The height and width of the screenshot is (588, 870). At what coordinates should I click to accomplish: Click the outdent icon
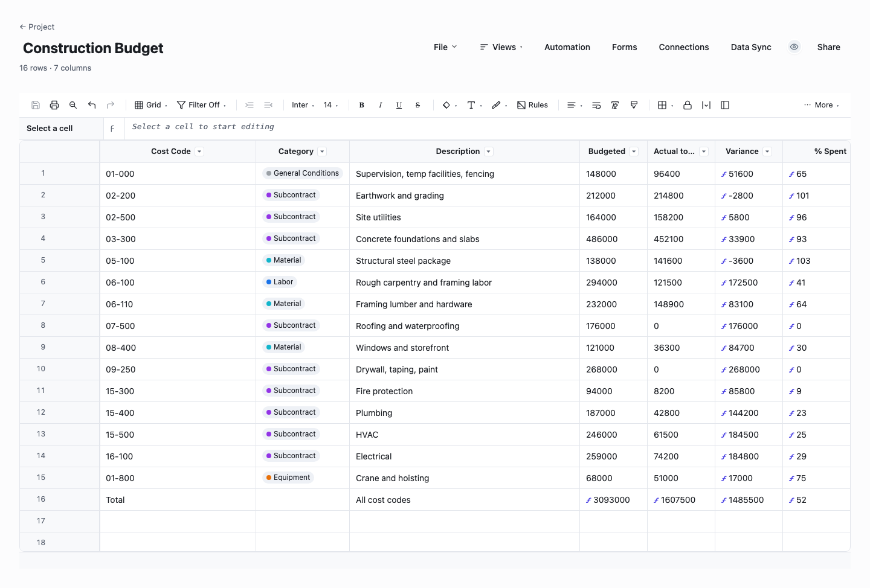(268, 105)
